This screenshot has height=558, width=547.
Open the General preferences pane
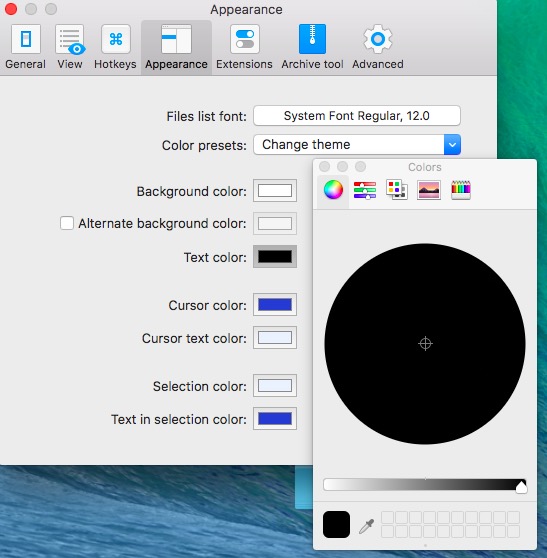pyautogui.click(x=25, y=47)
